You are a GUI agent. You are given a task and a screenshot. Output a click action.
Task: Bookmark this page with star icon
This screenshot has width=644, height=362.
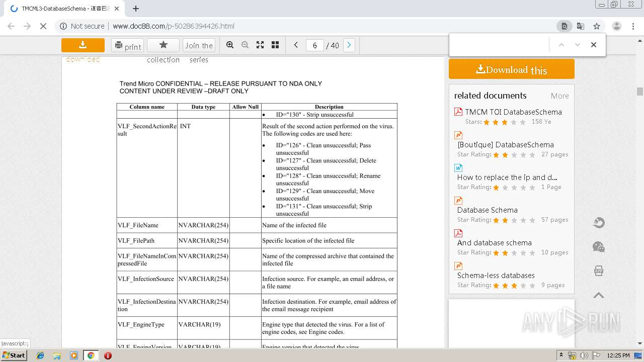pos(597,26)
